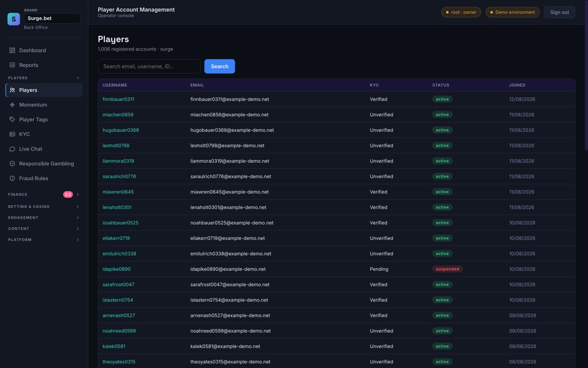Click the Fraud Rules shield icon

pyautogui.click(x=12, y=179)
